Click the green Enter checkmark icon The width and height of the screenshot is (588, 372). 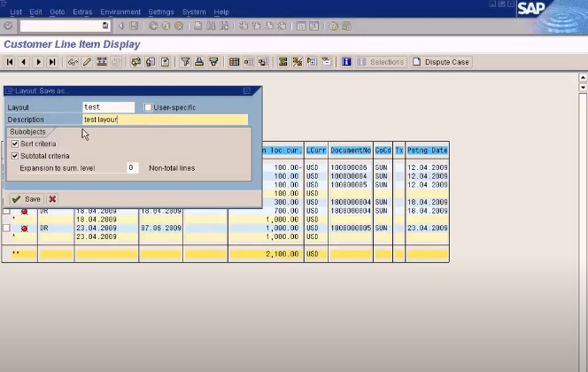(x=8, y=26)
